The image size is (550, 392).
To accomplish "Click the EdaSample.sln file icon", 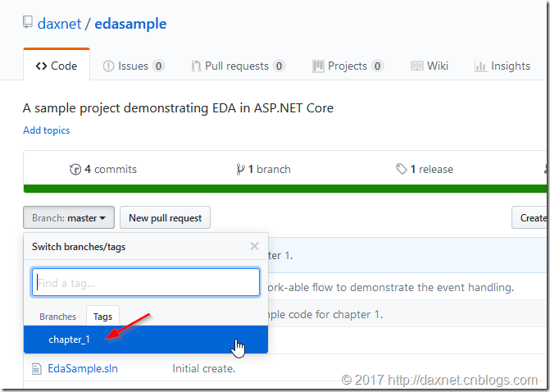I will tap(36, 369).
